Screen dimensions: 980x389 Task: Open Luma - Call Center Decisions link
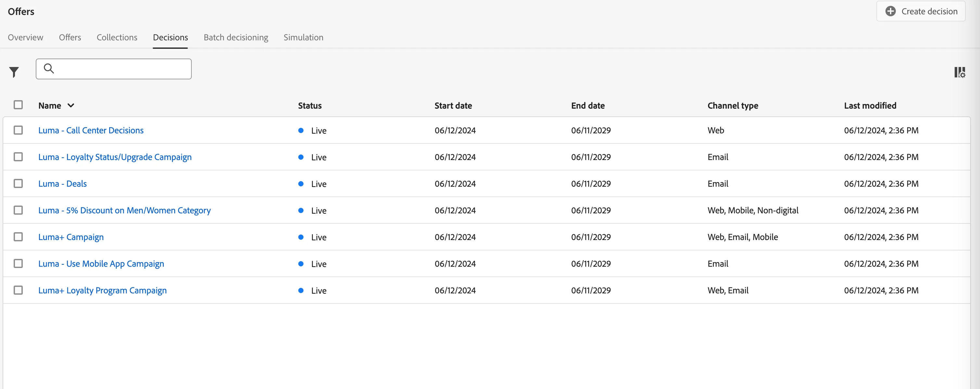pyautogui.click(x=91, y=130)
